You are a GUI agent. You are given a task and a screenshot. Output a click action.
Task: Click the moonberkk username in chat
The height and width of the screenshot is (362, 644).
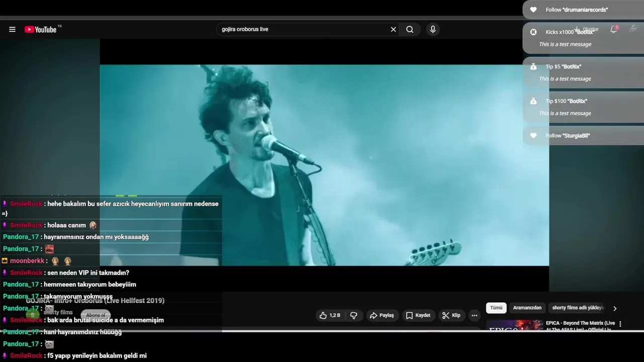tap(27, 261)
